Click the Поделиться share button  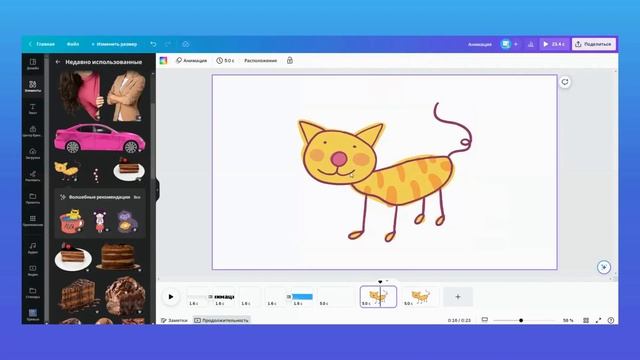594,44
